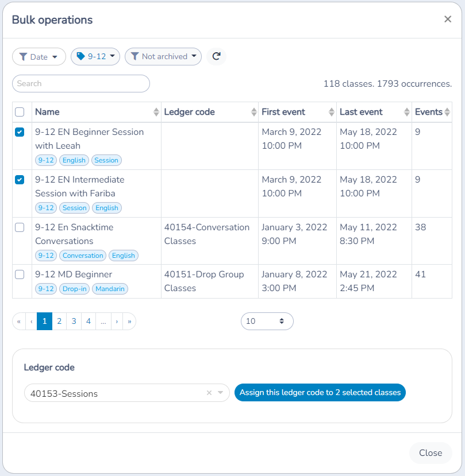Uncheck 9-12 EN Intermediate Session with Fariba

(20, 180)
